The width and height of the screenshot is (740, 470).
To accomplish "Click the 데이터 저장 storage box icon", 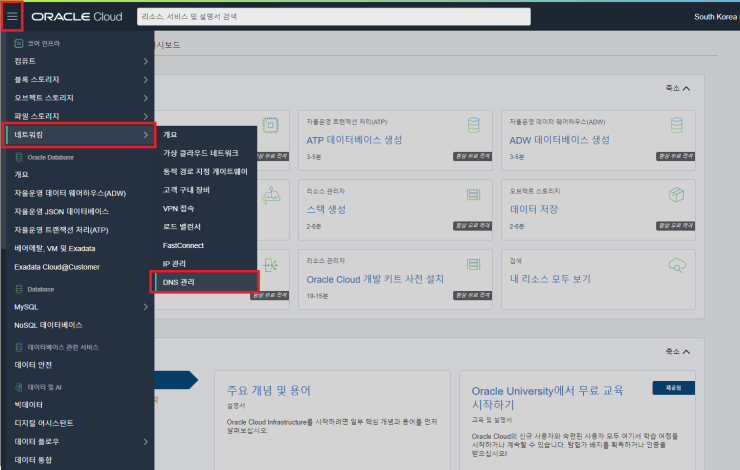I will point(675,194).
